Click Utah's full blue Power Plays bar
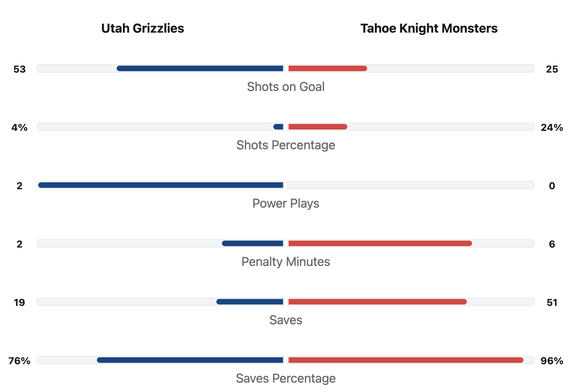 point(161,185)
